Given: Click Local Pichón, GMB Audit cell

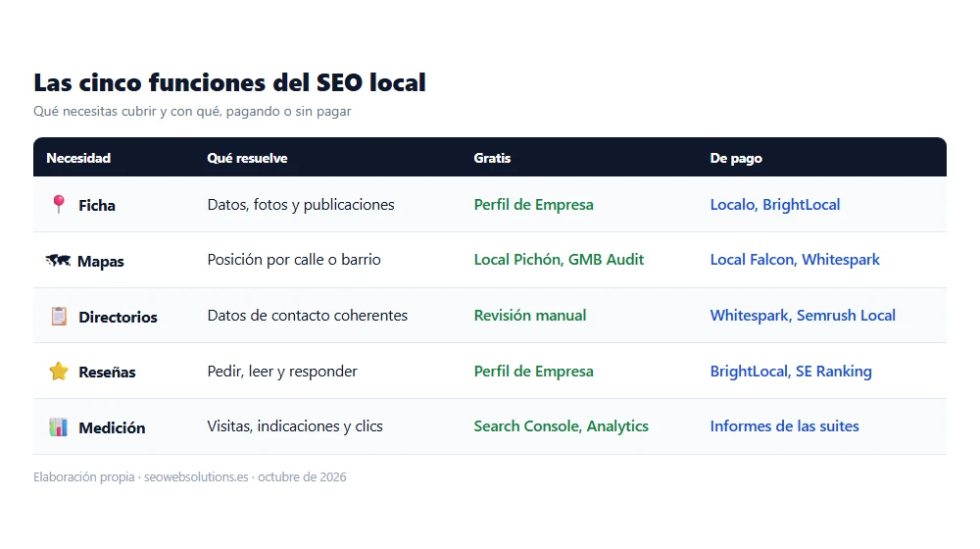Looking at the screenshot, I should 559,260.
